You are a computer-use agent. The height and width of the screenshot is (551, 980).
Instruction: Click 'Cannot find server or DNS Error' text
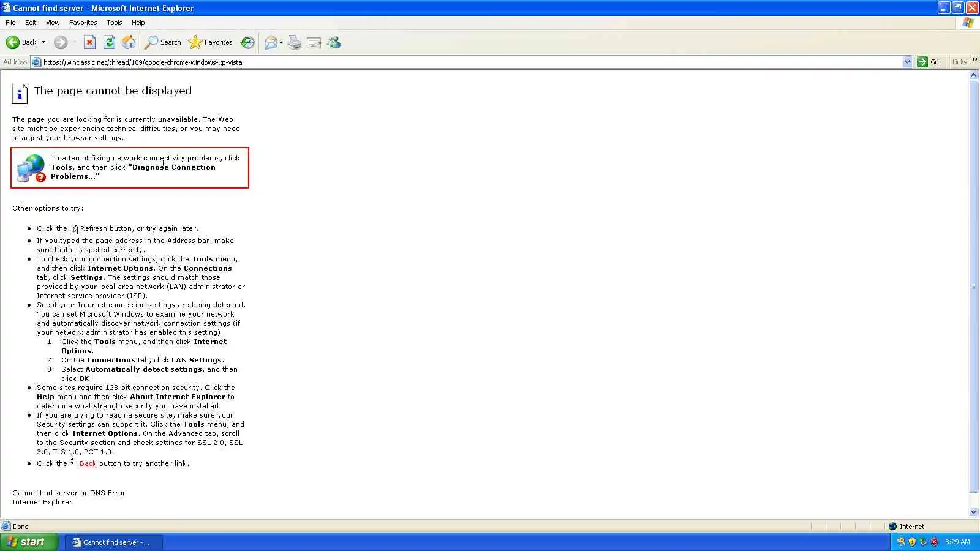tap(69, 493)
